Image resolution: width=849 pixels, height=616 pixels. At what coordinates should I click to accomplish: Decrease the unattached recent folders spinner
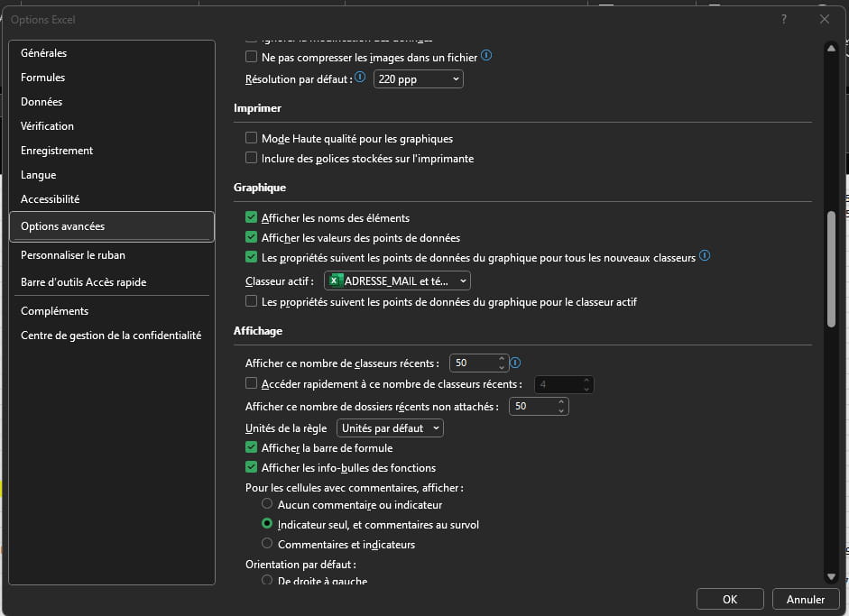click(x=561, y=410)
